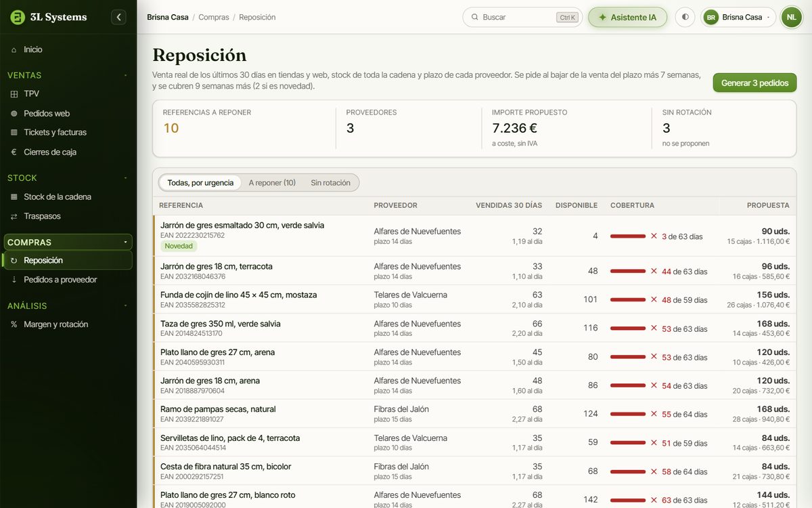The image size is (812, 508).
Task: Open Pedidos web from the sidebar
Action: tap(68, 113)
